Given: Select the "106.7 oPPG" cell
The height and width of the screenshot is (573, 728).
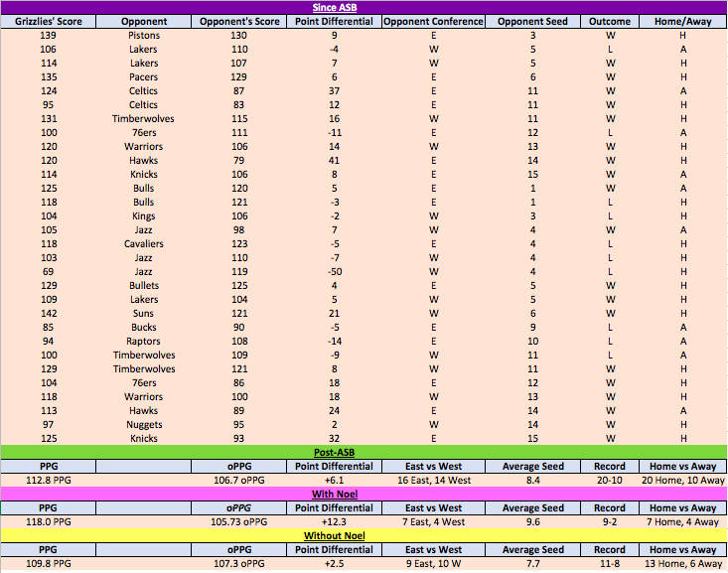Looking at the screenshot, I should (239, 480).
